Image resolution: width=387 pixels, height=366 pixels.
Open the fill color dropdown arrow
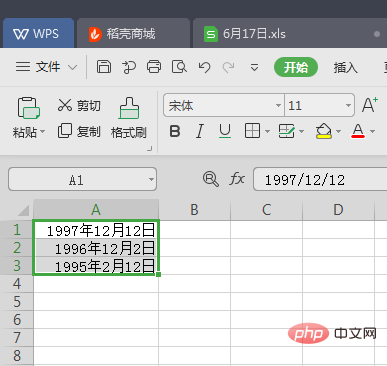(338, 131)
